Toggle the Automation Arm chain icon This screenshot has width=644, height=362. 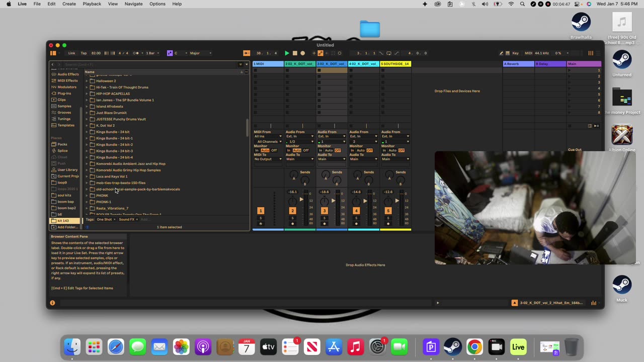point(320,53)
